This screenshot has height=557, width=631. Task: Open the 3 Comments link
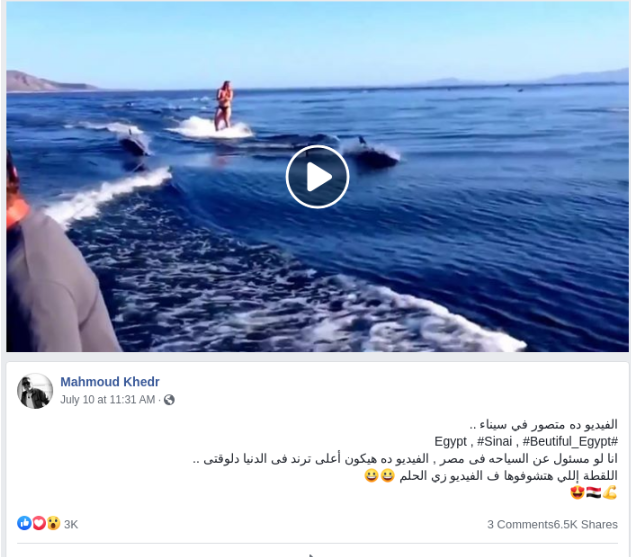tap(520, 524)
